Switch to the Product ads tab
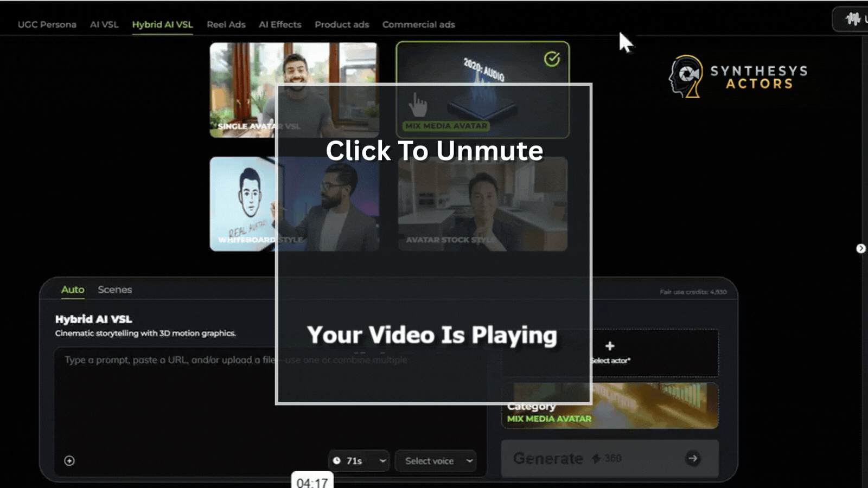The height and width of the screenshot is (488, 868). click(342, 24)
